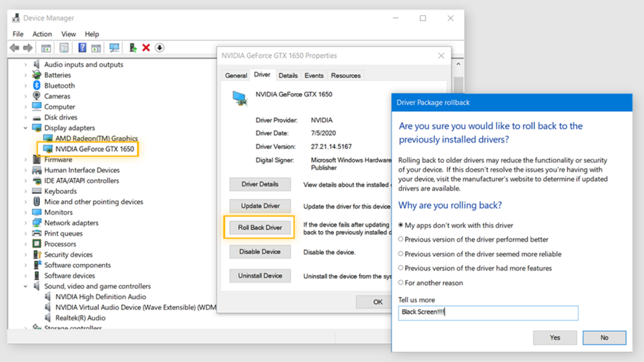Expand the Computer tree node
The width and height of the screenshot is (644, 362).
point(25,107)
